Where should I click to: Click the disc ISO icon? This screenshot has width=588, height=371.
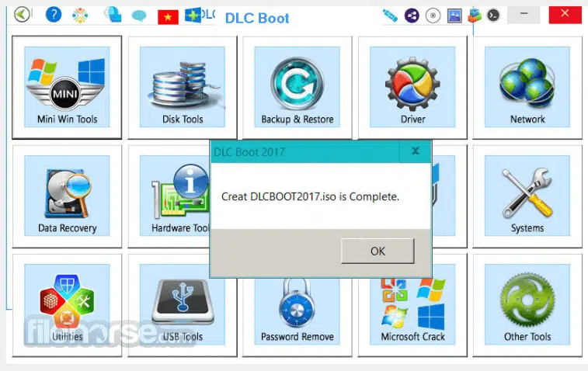tap(433, 16)
